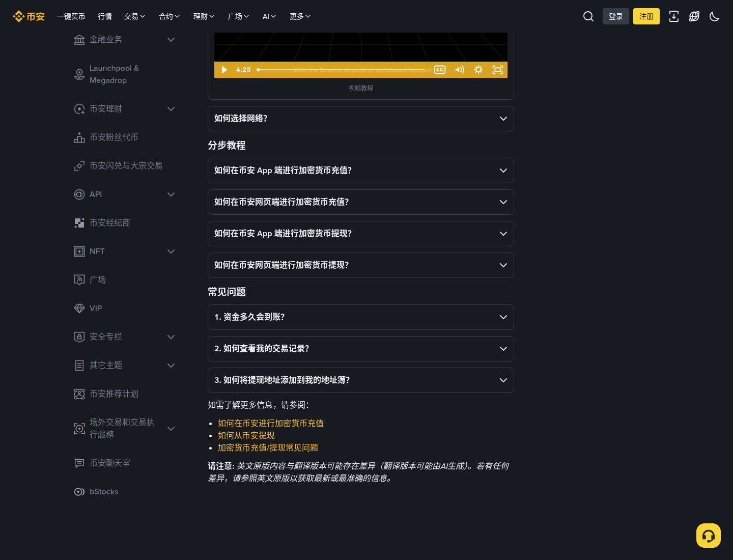Open link 加密货币充值/提现常见问题
Screen dimensions: 733x560
[268, 447]
